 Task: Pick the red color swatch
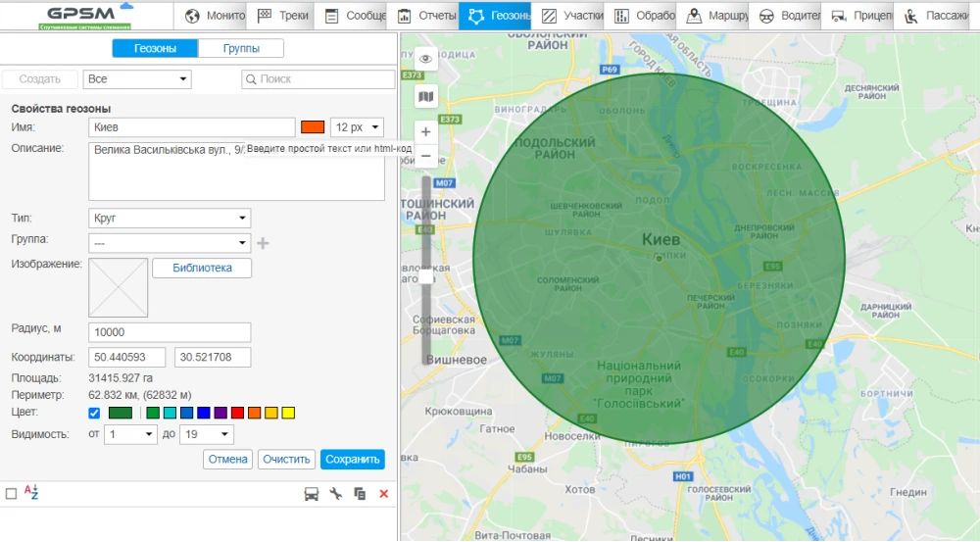[237, 413]
